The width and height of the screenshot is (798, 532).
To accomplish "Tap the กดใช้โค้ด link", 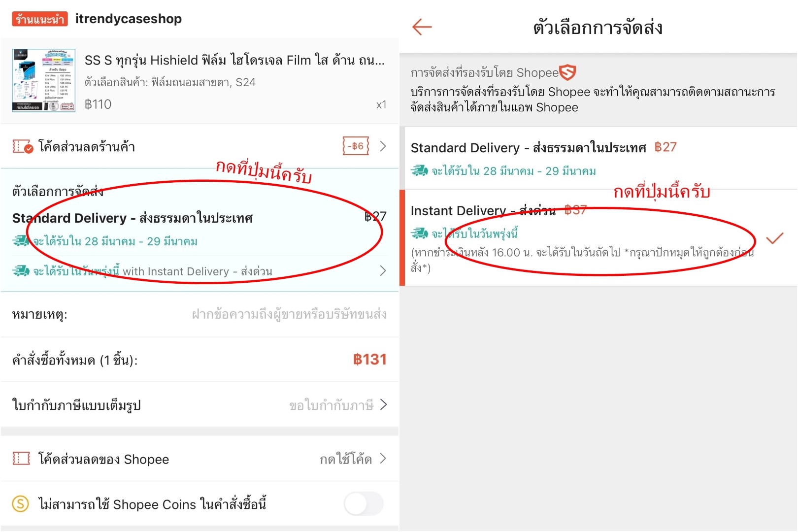I will click(346, 459).
